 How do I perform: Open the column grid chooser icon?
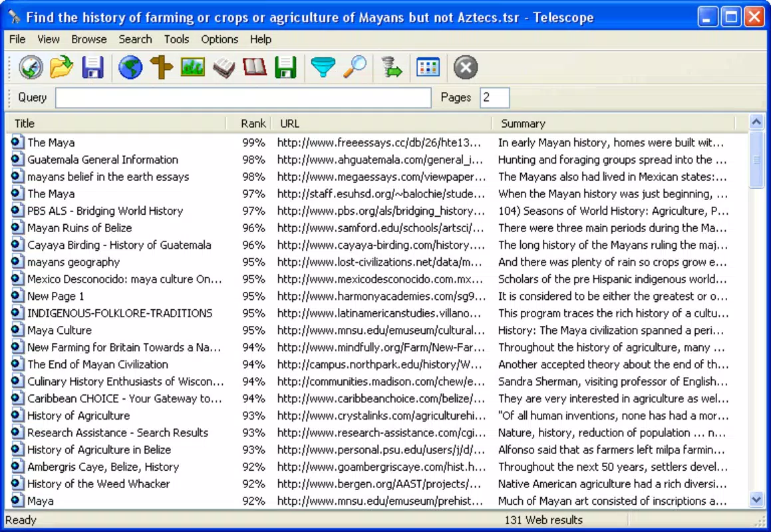[x=428, y=67]
